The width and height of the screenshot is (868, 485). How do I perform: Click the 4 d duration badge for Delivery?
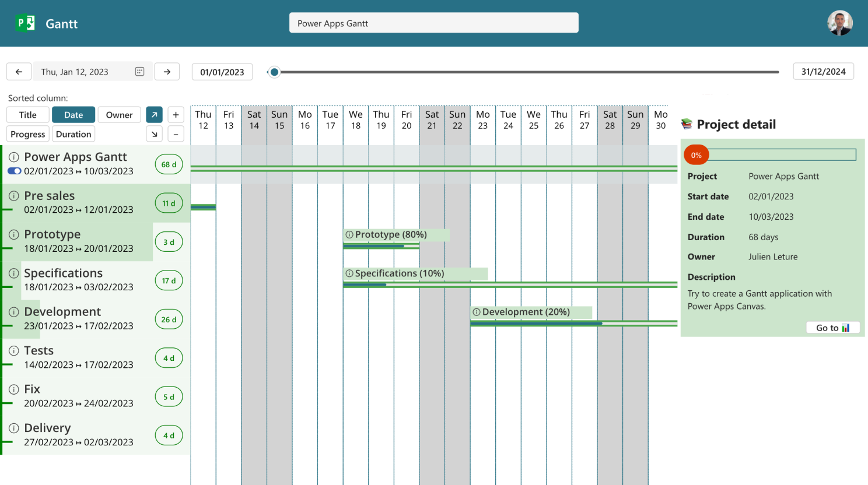pos(169,435)
